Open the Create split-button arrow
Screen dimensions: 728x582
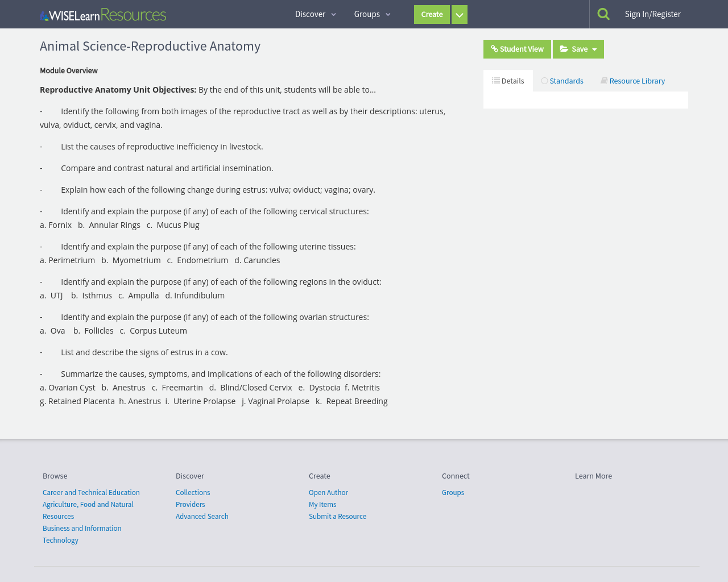point(459,15)
